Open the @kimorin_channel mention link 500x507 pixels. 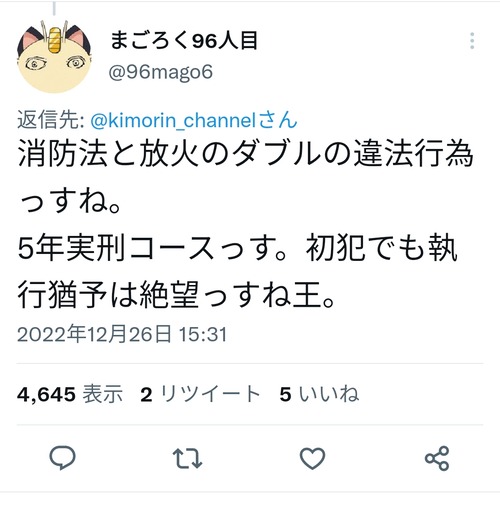point(175,120)
